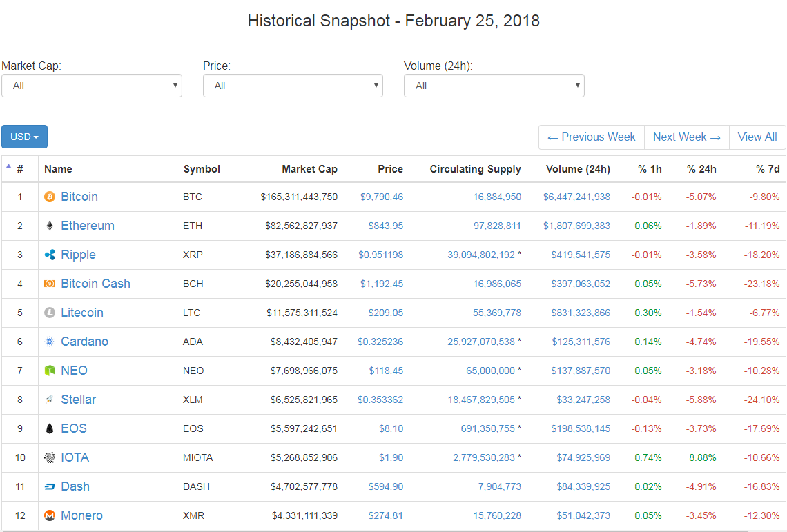Click the NEO logo icon

click(x=49, y=371)
